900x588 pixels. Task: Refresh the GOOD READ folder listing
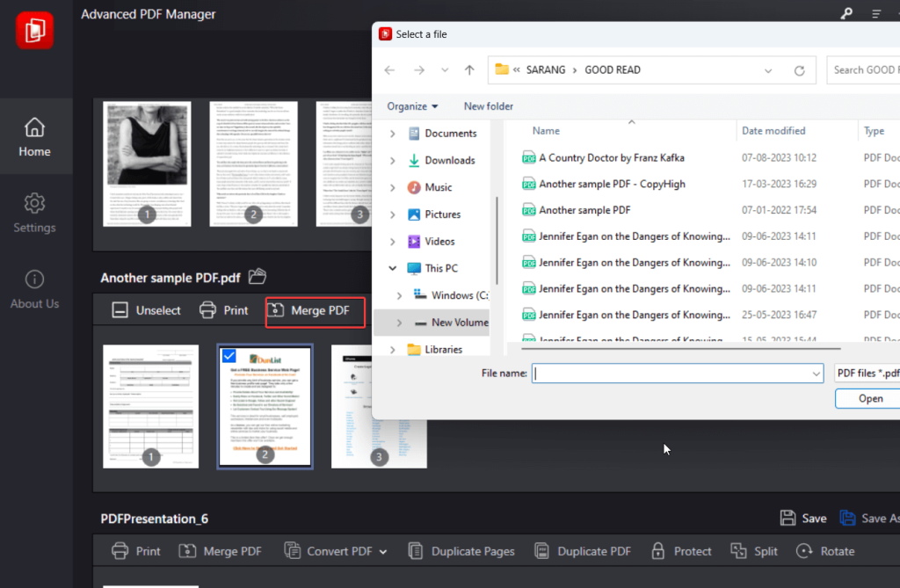[799, 70]
